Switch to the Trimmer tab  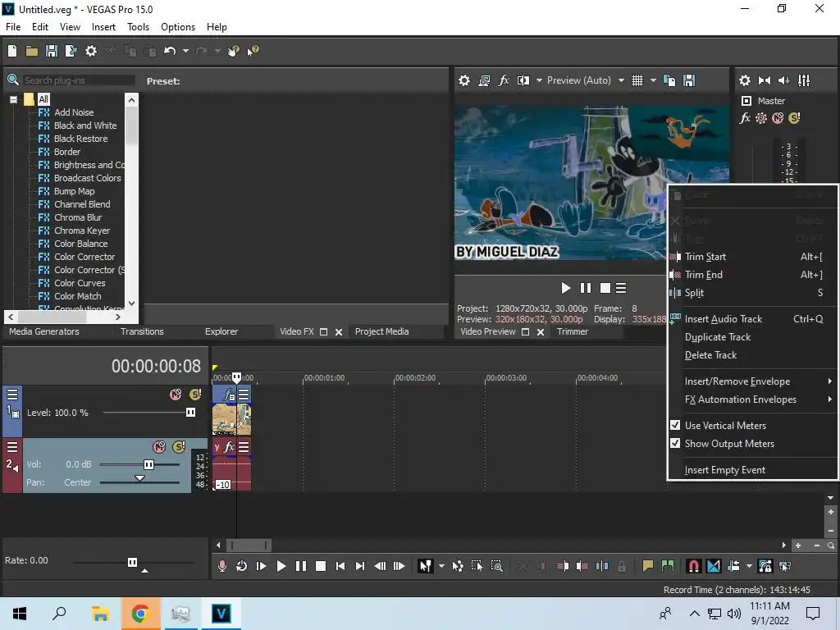[x=572, y=331]
